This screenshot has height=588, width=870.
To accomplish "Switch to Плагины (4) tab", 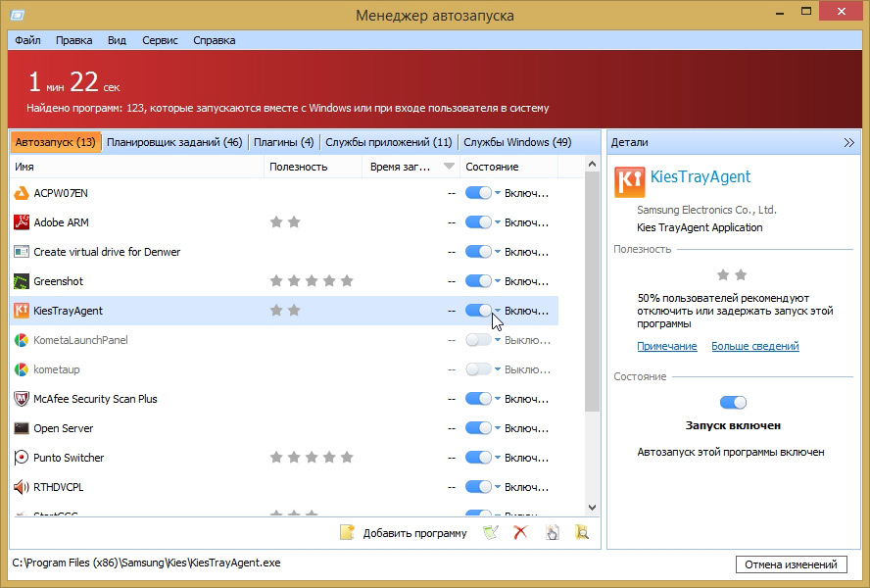I will [283, 142].
